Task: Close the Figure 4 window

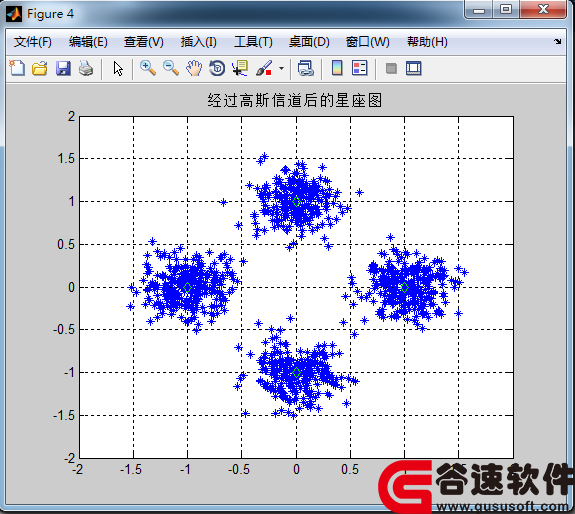Action: click(543, 10)
